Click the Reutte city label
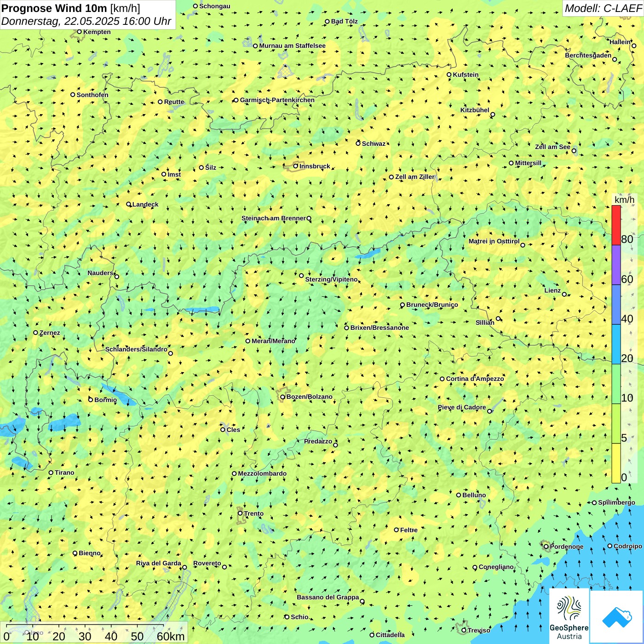644x644 pixels. [174, 102]
